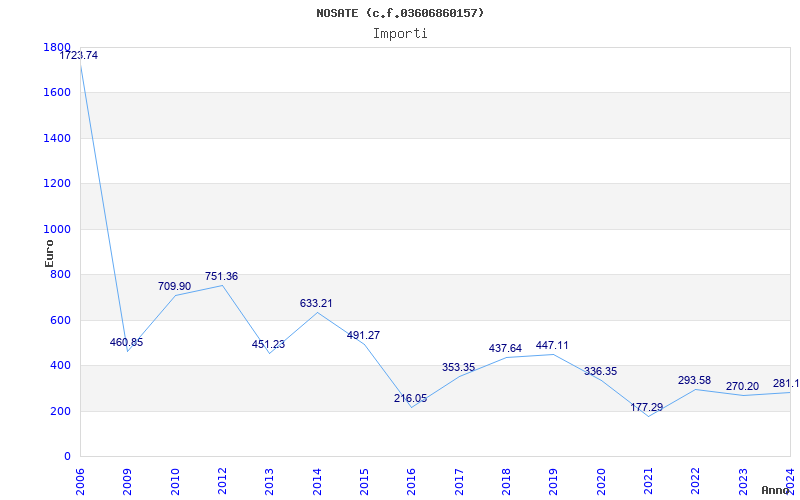Click the 2020 x-axis tick label
The image size is (800, 500).
pyautogui.click(x=601, y=482)
